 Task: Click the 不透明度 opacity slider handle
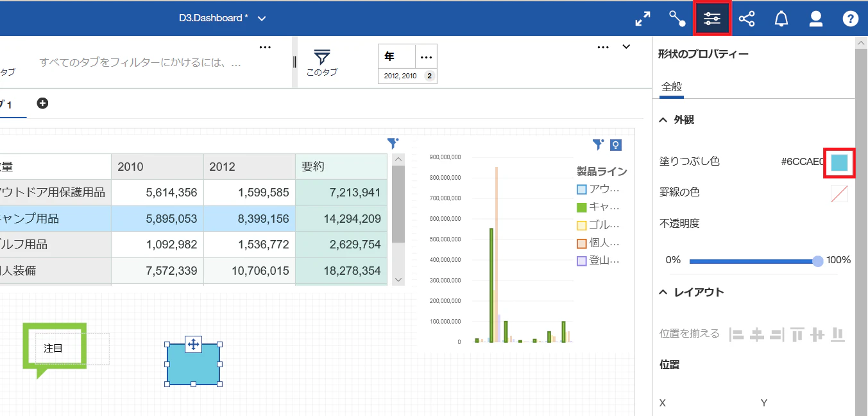tap(817, 261)
